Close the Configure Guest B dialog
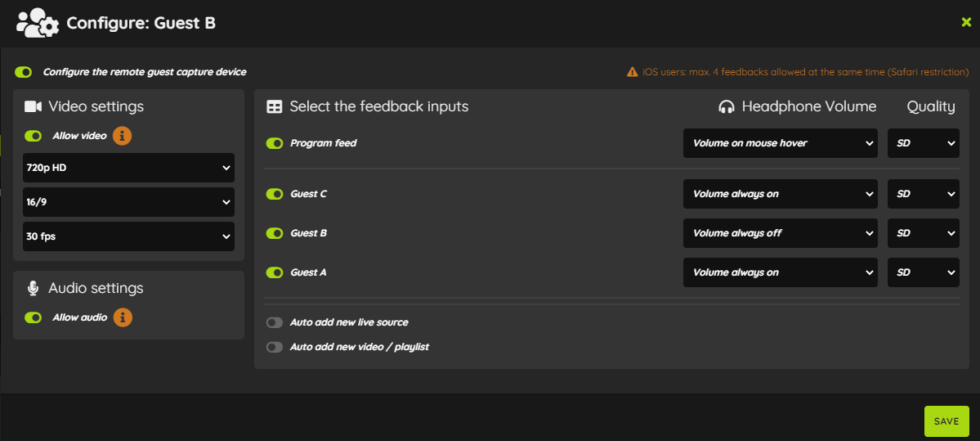Image resolution: width=980 pixels, height=441 pixels. click(x=966, y=23)
